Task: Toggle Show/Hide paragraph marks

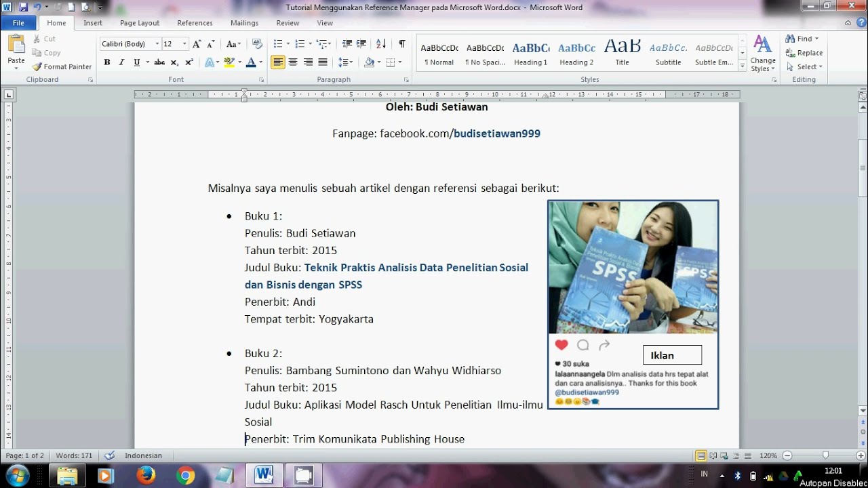Action: tap(402, 44)
